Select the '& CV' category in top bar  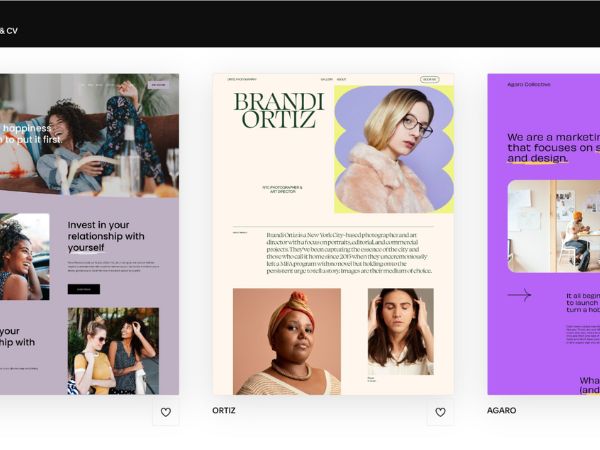(x=8, y=31)
